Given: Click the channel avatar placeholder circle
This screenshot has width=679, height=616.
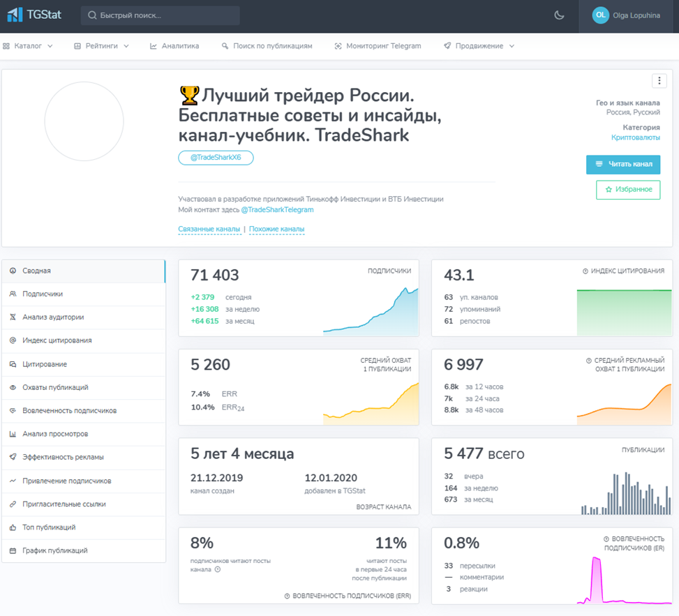Looking at the screenshot, I should 84,121.
